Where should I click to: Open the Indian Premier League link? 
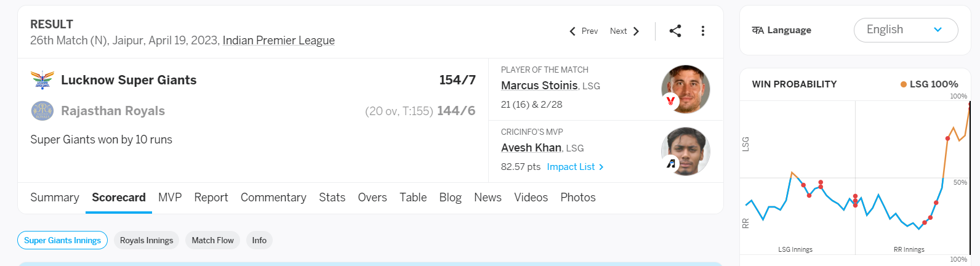coord(279,41)
